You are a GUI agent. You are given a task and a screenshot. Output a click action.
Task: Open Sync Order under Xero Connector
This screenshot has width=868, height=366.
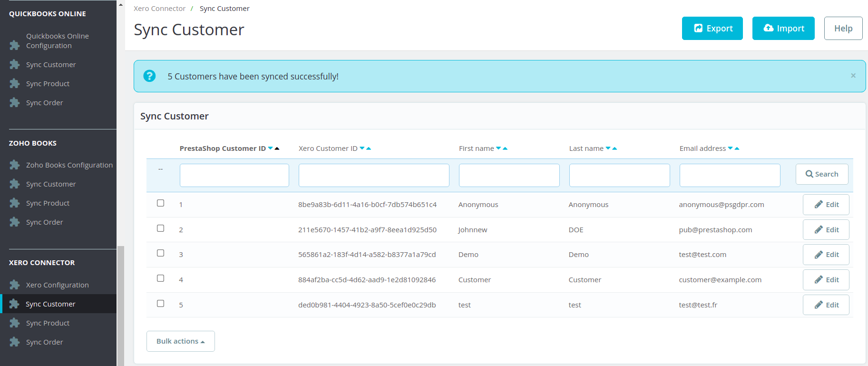coord(44,342)
